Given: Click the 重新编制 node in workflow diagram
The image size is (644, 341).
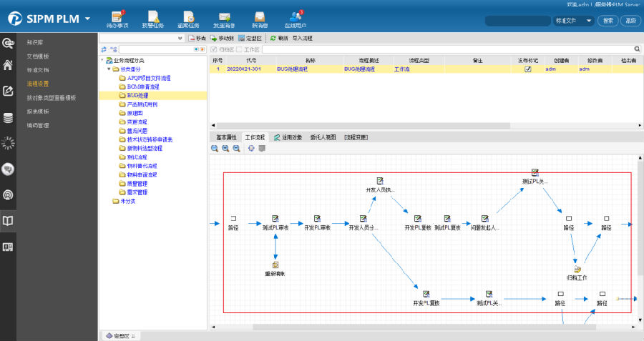Looking at the screenshot, I should click(x=275, y=265).
